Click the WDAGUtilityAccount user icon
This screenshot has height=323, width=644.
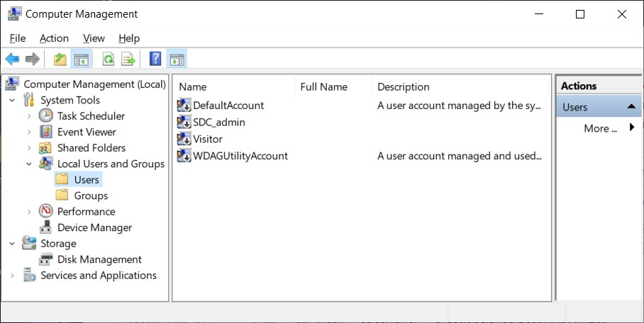pos(184,156)
